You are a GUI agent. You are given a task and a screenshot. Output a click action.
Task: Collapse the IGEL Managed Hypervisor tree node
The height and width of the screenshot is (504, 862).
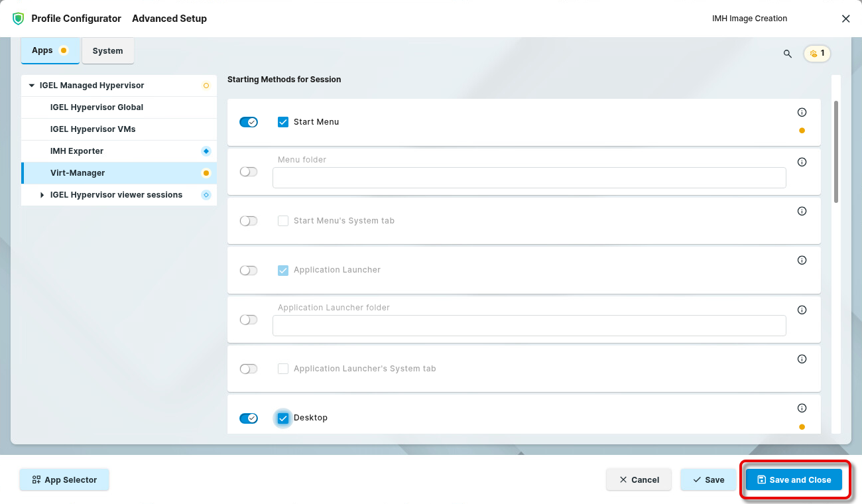tap(31, 86)
